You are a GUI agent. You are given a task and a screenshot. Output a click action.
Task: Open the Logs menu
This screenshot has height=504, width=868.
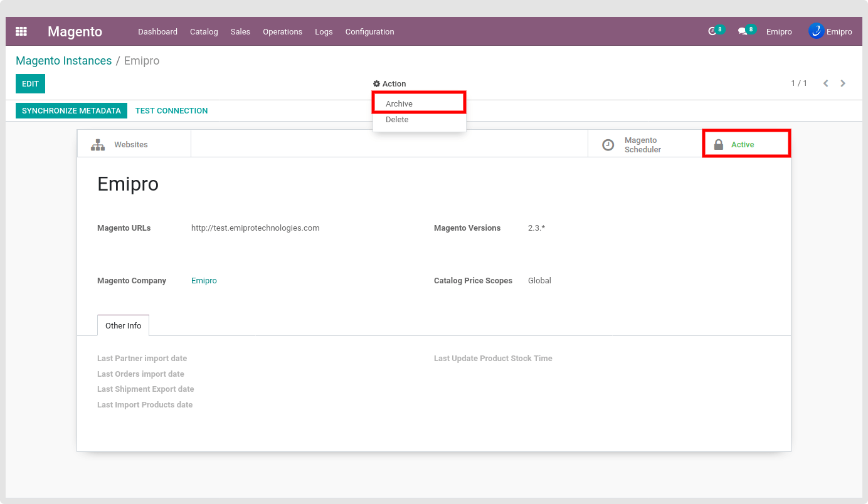click(x=324, y=31)
